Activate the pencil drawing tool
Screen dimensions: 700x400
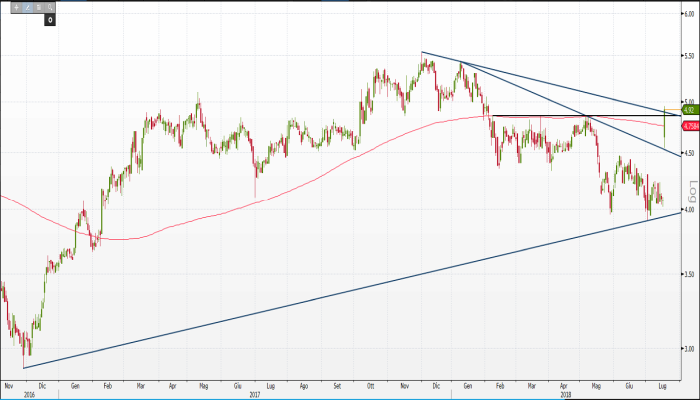28,6
